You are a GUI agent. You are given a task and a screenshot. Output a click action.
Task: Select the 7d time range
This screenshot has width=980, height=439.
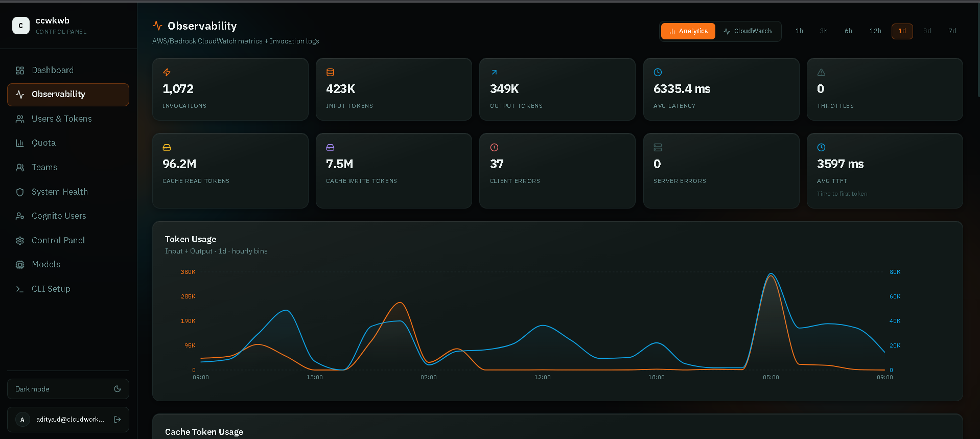pos(952,31)
